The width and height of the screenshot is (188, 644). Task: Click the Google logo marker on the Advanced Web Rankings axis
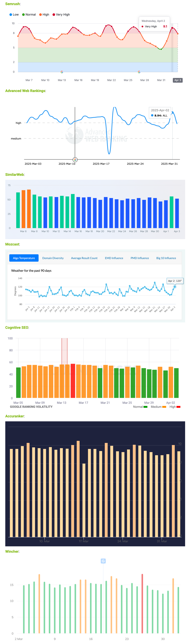75,160
